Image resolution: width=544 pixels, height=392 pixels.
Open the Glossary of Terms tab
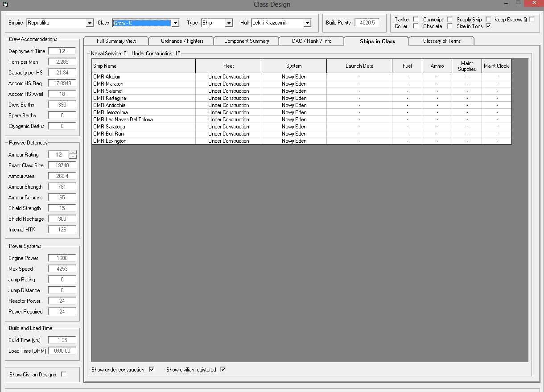(442, 41)
